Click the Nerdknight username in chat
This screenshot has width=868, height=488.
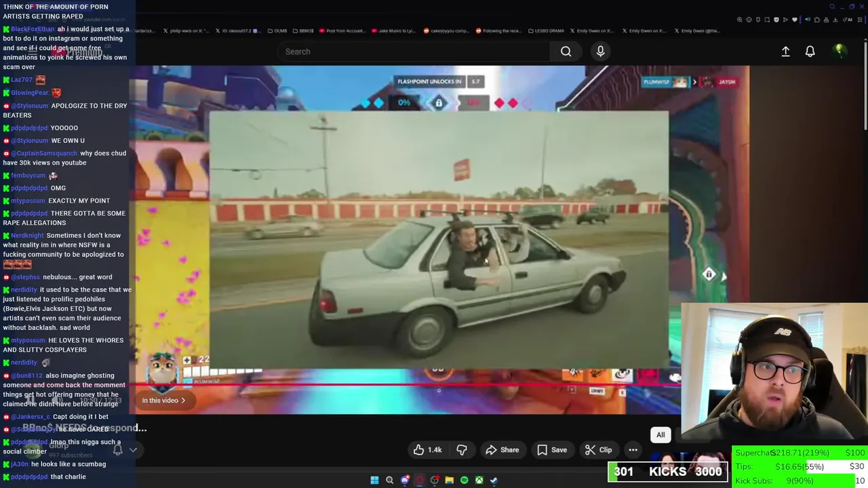click(27, 236)
